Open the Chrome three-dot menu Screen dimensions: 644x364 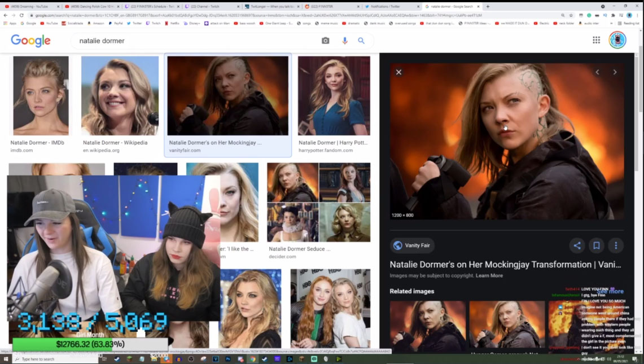coord(637,15)
